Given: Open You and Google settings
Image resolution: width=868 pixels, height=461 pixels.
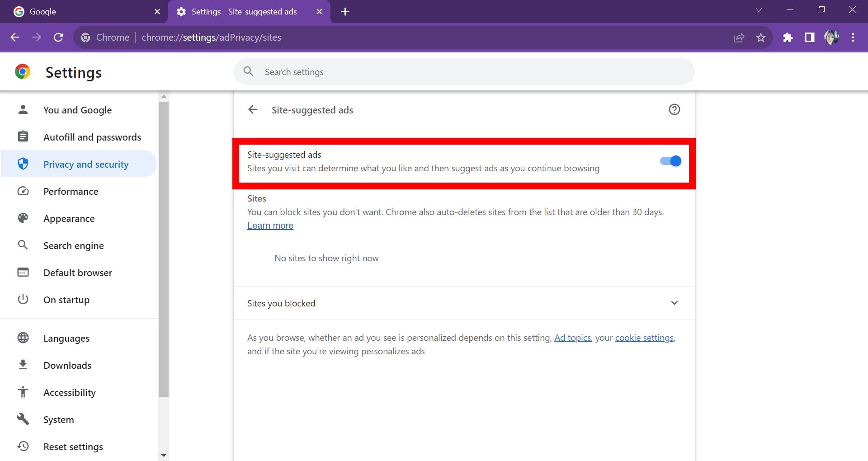Looking at the screenshot, I should pos(79,110).
